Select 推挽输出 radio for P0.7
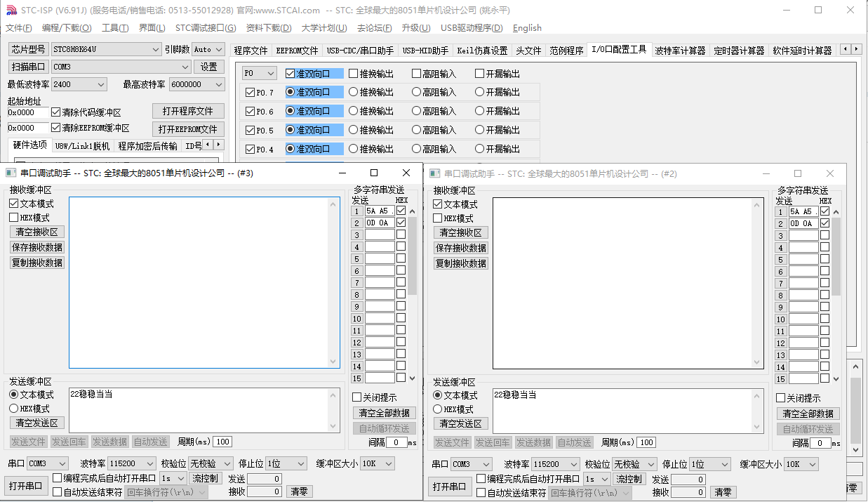Viewport: 868px width, 502px height. click(354, 92)
